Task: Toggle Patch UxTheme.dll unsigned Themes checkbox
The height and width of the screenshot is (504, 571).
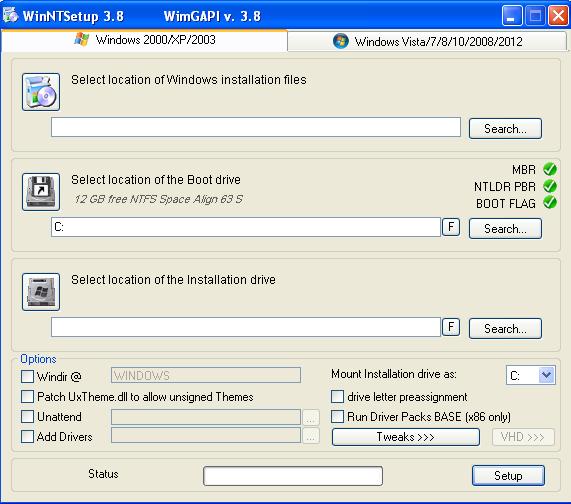Action: [x=27, y=397]
